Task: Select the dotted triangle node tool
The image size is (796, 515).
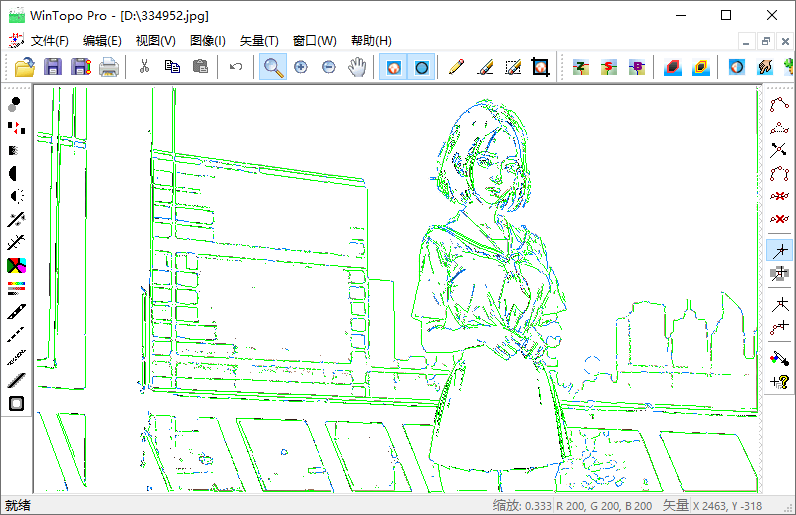Action: coord(779,127)
